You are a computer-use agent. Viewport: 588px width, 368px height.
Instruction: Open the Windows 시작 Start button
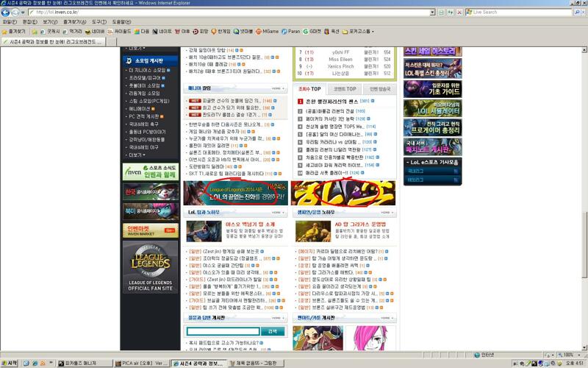[x=10, y=363]
